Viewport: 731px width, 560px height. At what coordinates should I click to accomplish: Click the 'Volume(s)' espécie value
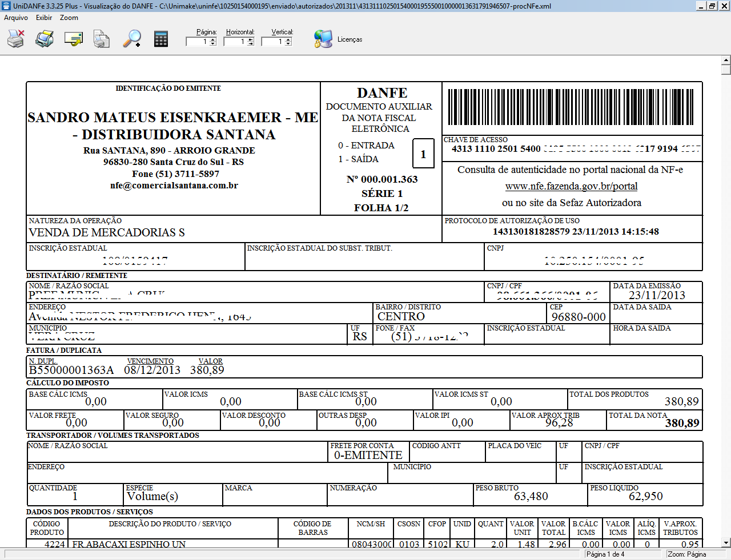tap(152, 496)
